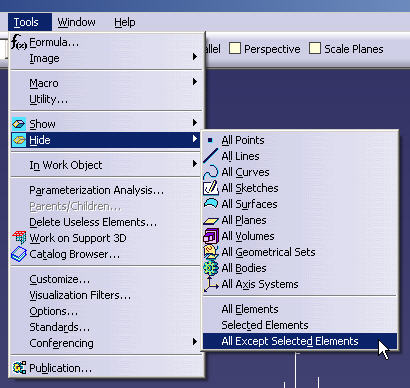Click the Publication... label

pyautogui.click(x=60, y=368)
